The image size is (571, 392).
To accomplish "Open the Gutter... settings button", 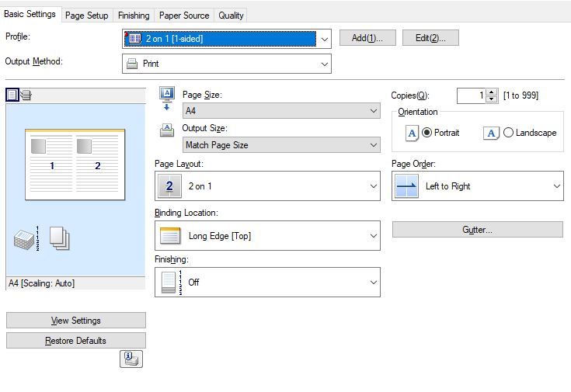I will click(x=478, y=230).
